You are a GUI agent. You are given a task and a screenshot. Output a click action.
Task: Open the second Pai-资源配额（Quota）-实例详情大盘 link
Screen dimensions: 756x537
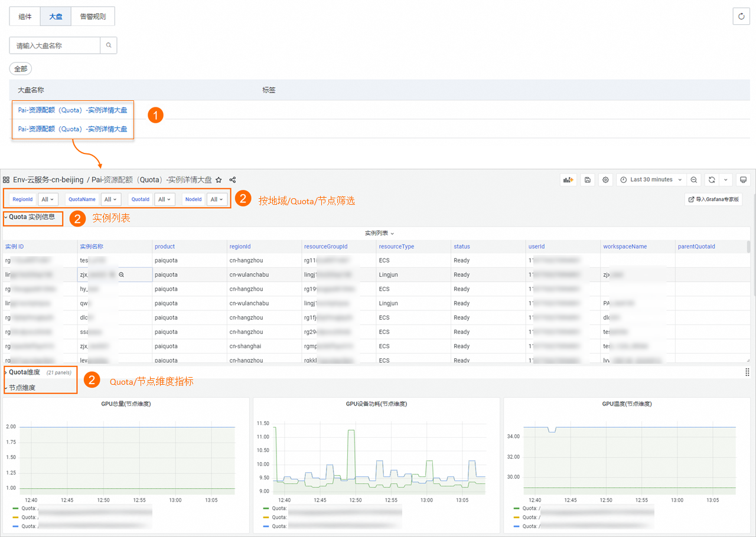(x=73, y=129)
